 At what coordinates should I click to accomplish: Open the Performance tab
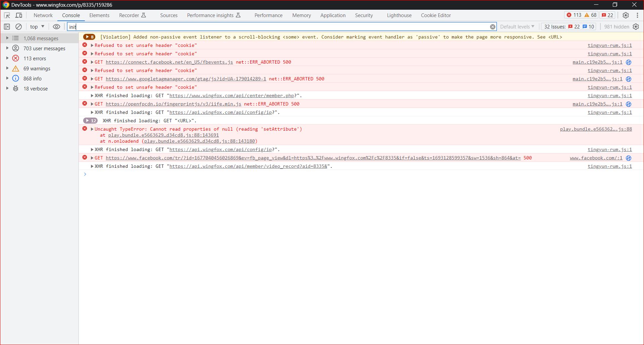268,15
